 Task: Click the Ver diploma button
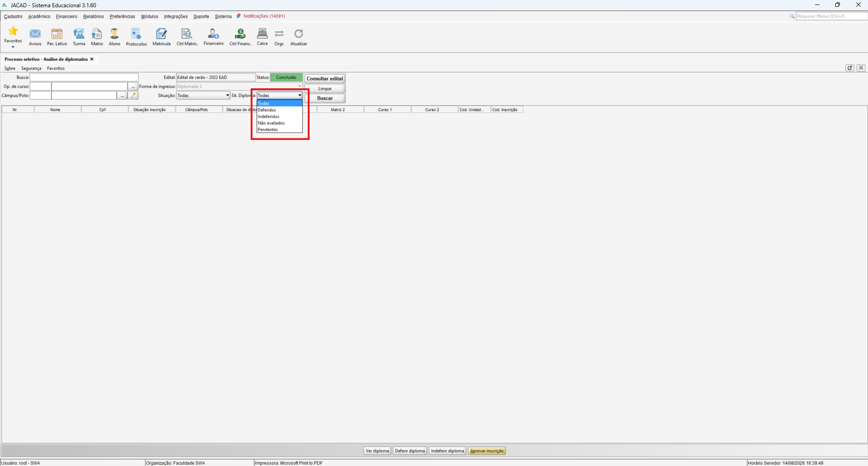pos(377,451)
